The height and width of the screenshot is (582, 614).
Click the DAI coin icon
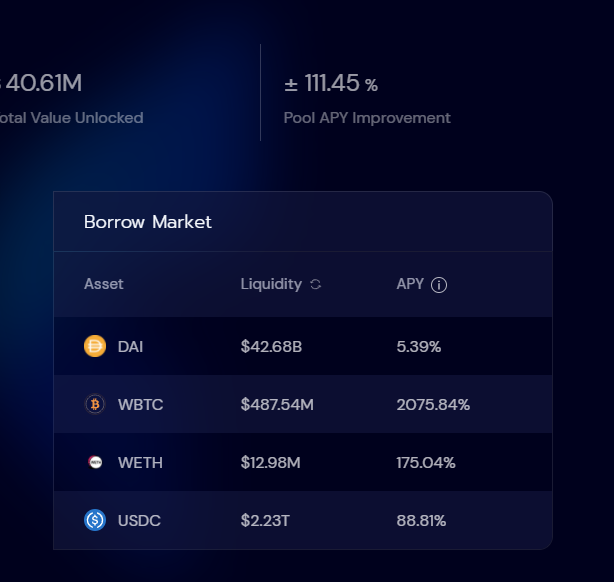point(95,347)
